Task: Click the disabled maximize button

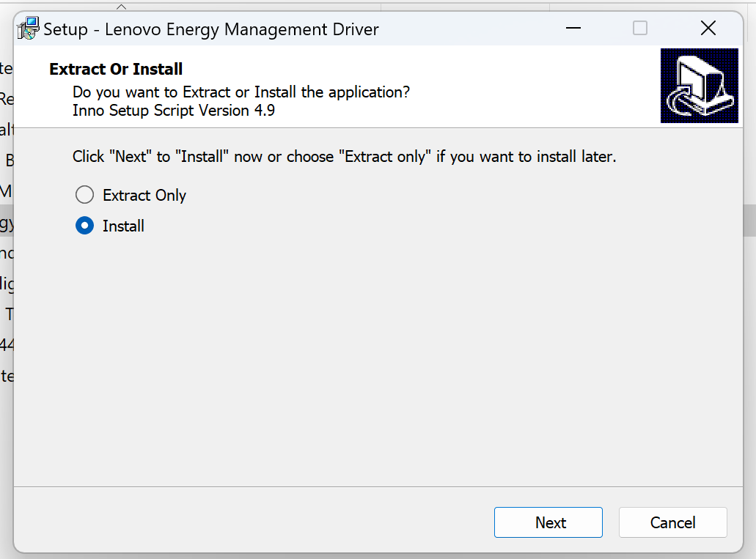Action: 640,29
